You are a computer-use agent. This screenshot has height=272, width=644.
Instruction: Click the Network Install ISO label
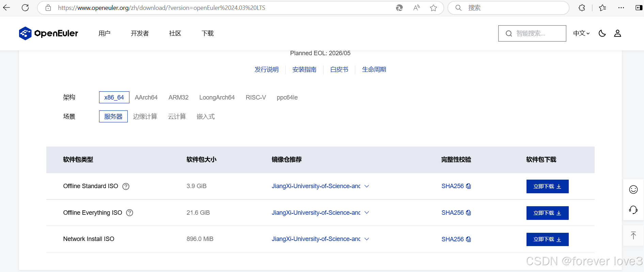[89, 239]
